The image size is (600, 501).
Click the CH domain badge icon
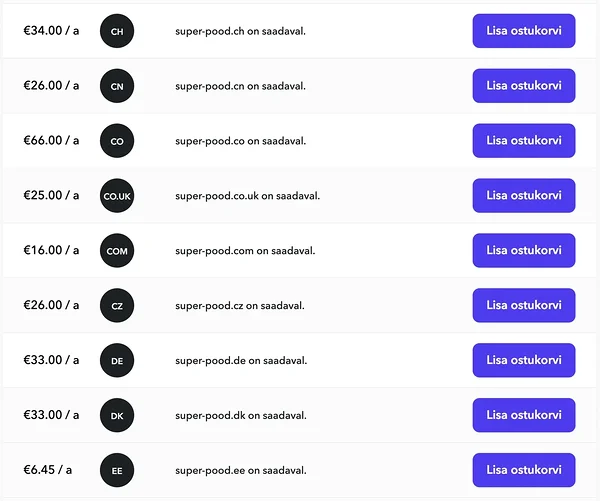point(117,31)
